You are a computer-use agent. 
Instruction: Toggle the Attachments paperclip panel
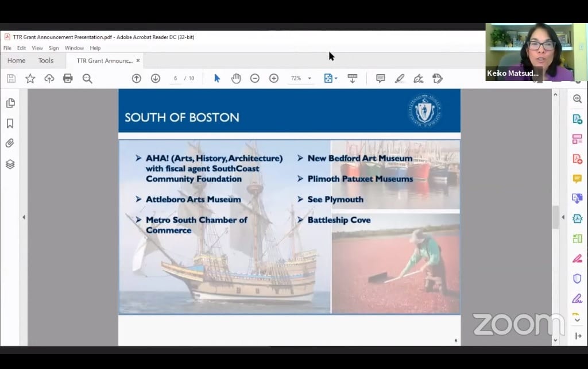(10, 144)
